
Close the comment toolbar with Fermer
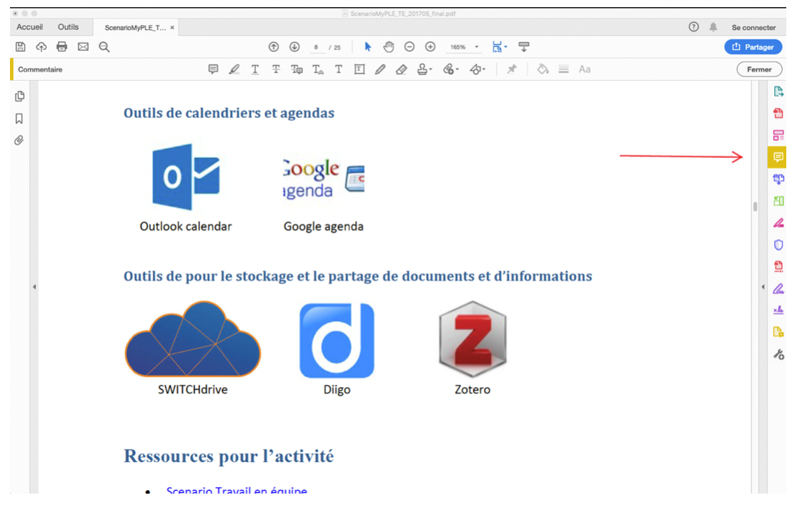click(759, 69)
